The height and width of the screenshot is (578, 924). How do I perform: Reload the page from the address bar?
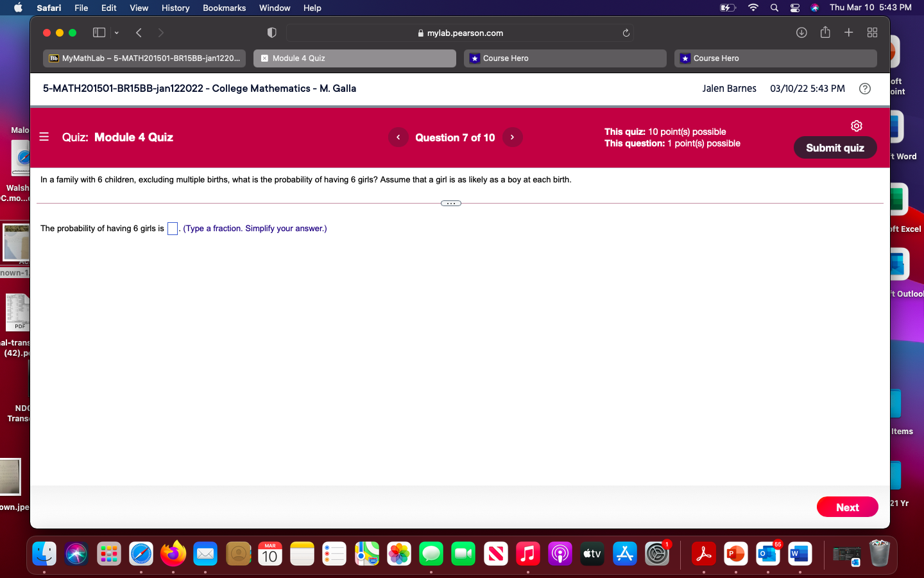click(626, 33)
